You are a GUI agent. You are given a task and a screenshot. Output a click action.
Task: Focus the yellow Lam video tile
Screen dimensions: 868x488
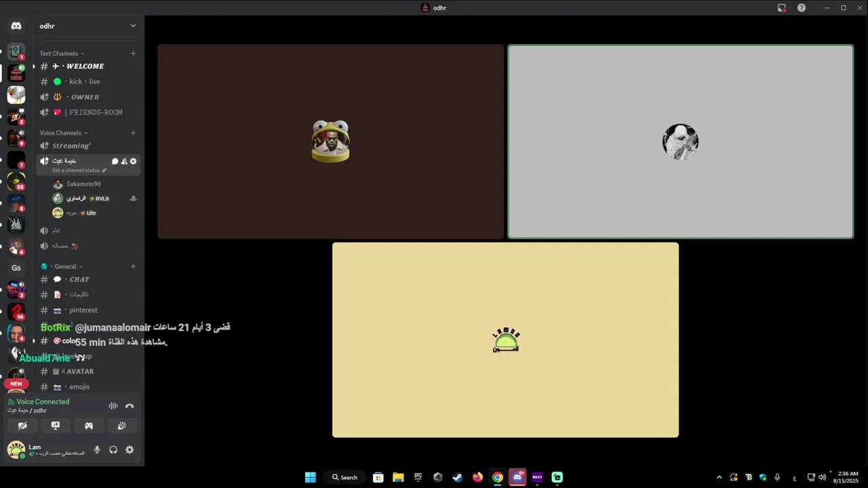pyautogui.click(x=505, y=340)
